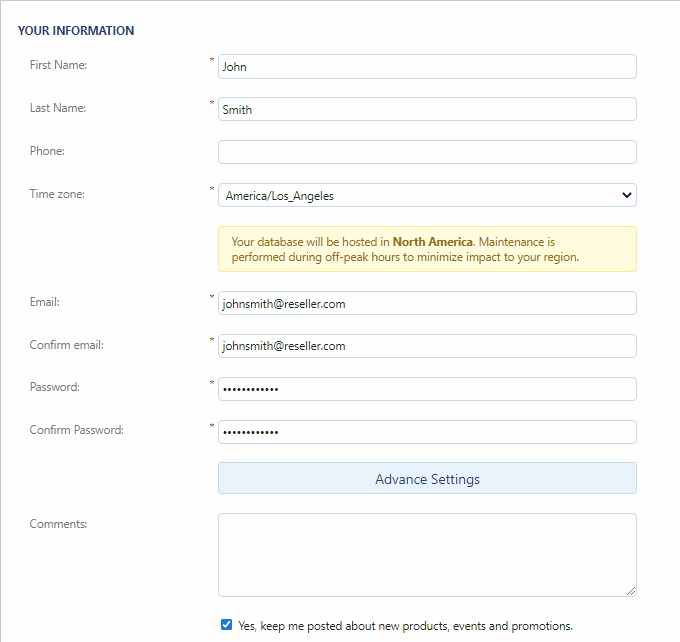Viewport: 680px width, 642px height.
Task: Click the North America hosting notice
Action: (427, 249)
